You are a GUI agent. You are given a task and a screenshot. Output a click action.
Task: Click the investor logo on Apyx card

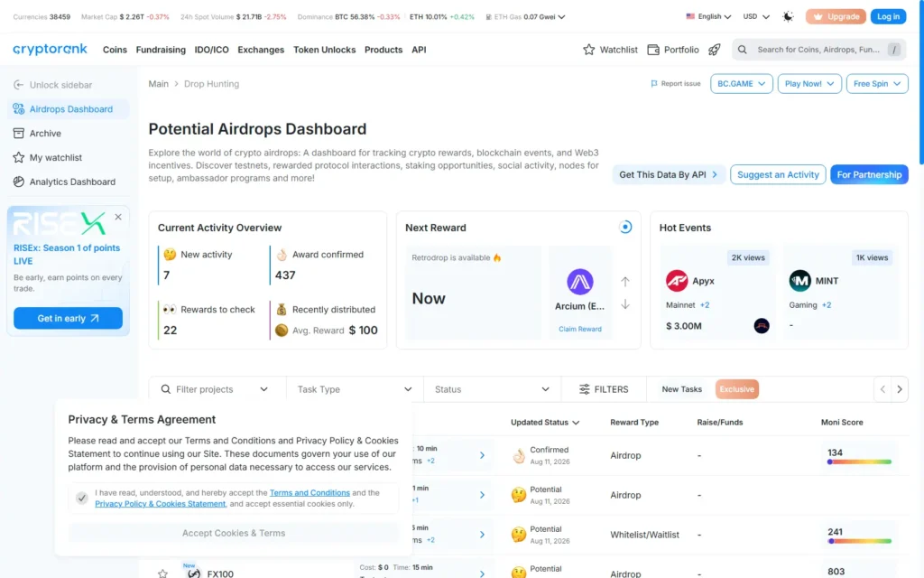tap(762, 325)
